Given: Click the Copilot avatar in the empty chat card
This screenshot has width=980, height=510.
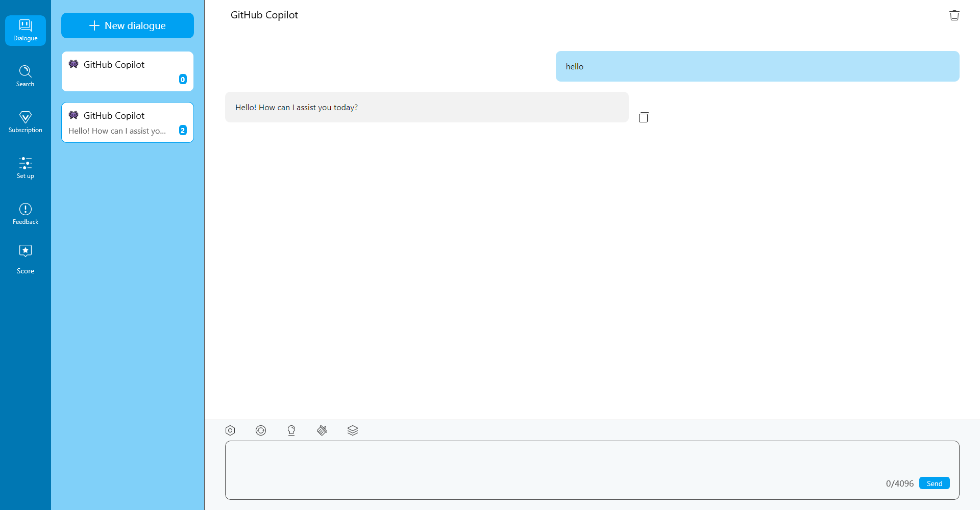Looking at the screenshot, I should pos(73,64).
